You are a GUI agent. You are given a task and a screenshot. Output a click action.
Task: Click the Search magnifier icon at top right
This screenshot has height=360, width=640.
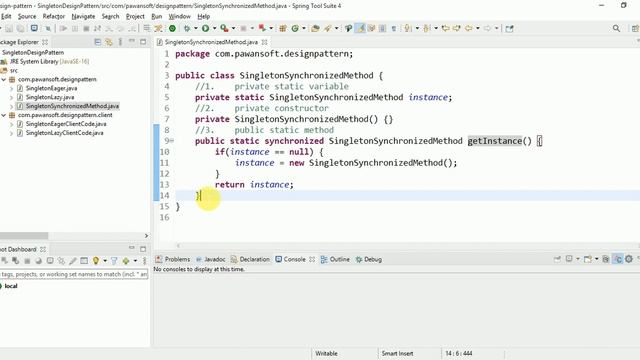[x=616, y=28]
